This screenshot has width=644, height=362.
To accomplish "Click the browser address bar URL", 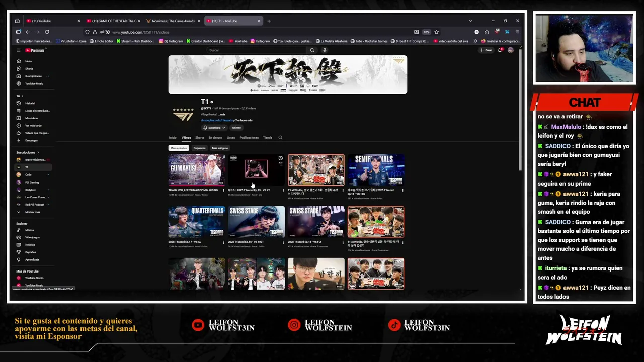I will [x=140, y=32].
